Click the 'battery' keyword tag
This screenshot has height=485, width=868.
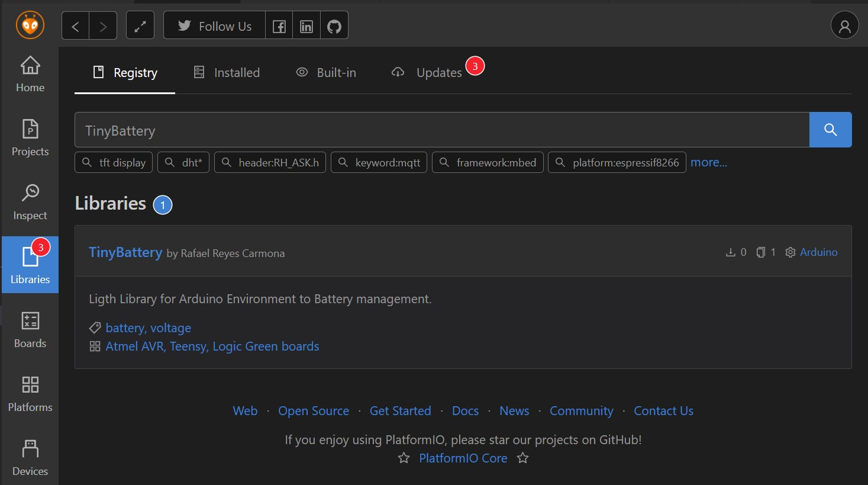click(x=125, y=328)
